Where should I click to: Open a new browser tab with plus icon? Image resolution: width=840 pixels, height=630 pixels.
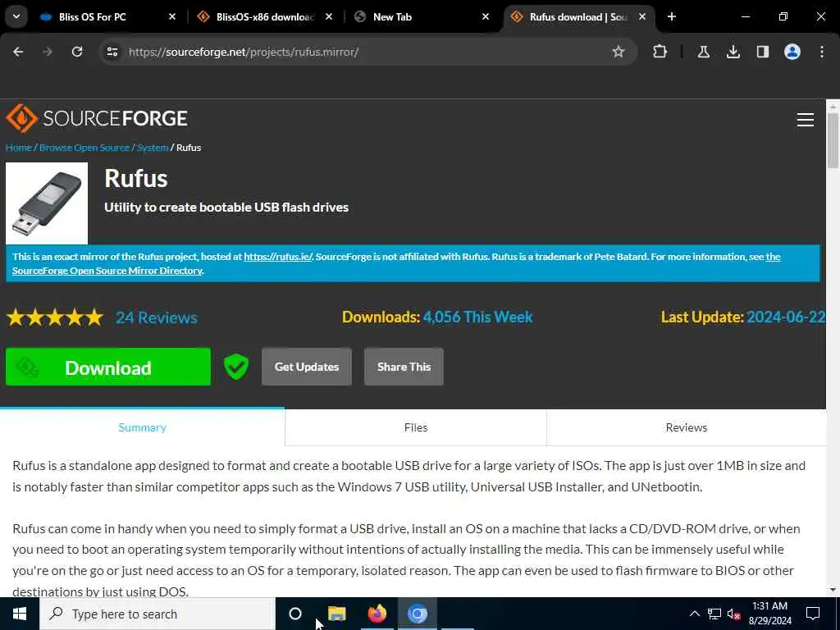(x=671, y=16)
